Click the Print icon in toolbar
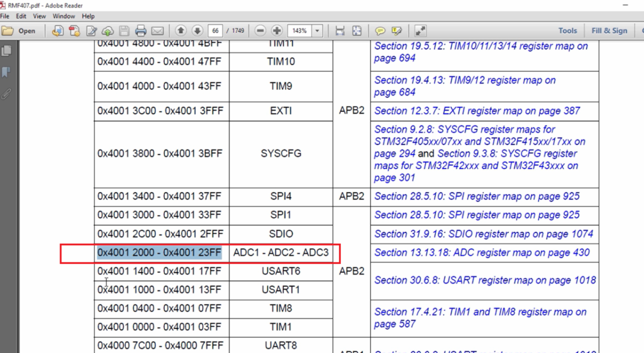644x353 pixels. (140, 31)
